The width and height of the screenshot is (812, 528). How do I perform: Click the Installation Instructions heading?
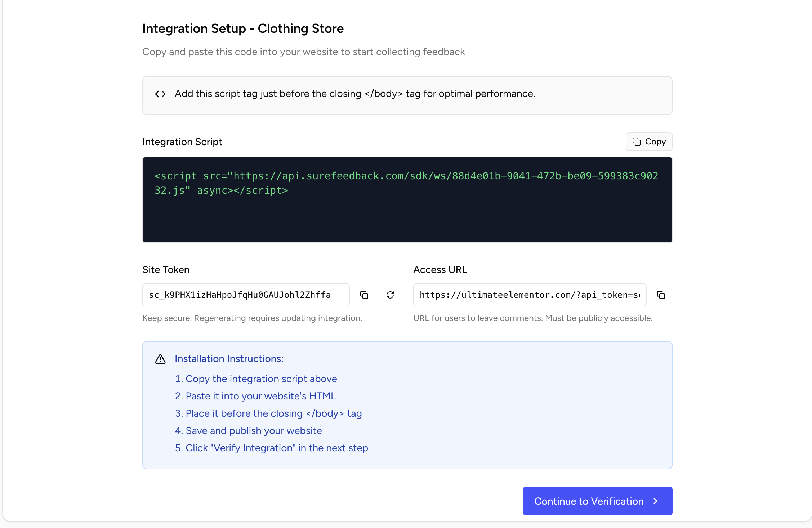pos(229,359)
